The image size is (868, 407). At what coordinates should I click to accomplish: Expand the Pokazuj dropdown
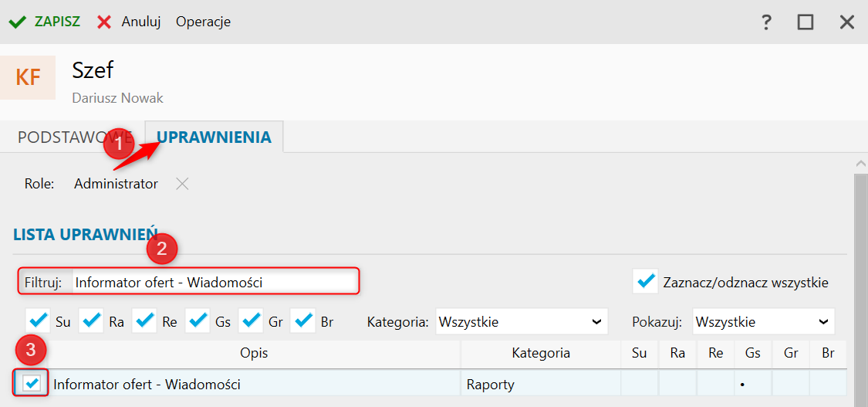coord(763,321)
